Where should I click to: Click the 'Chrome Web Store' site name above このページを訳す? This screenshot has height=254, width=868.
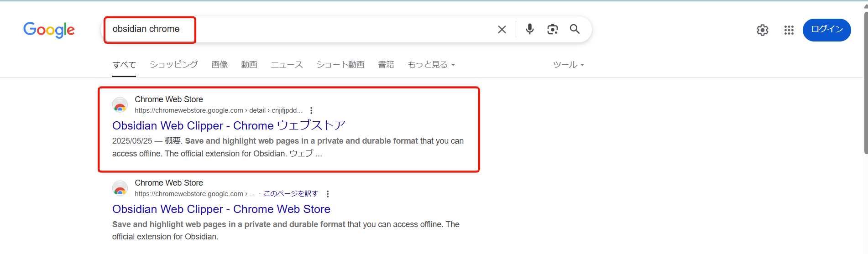pyautogui.click(x=169, y=183)
